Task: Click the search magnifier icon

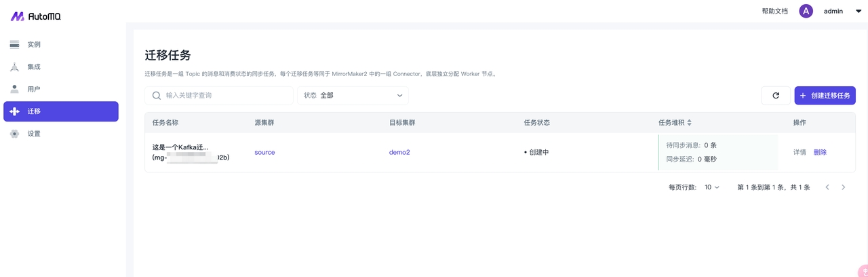Action: tap(157, 96)
